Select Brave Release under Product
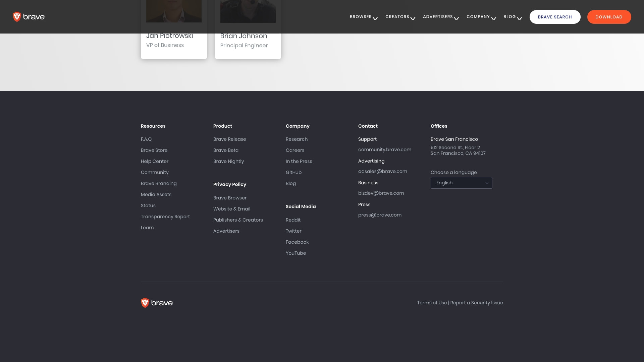 (x=230, y=139)
